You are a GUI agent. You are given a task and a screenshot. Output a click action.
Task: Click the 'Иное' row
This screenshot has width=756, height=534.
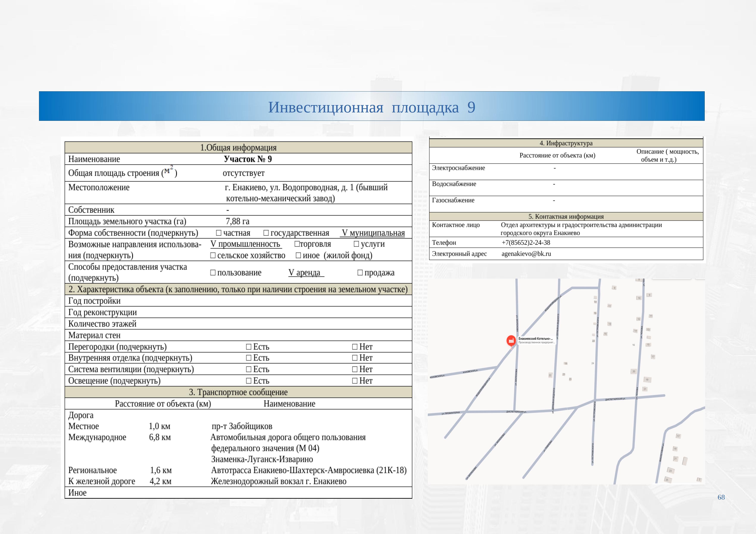pos(238,493)
